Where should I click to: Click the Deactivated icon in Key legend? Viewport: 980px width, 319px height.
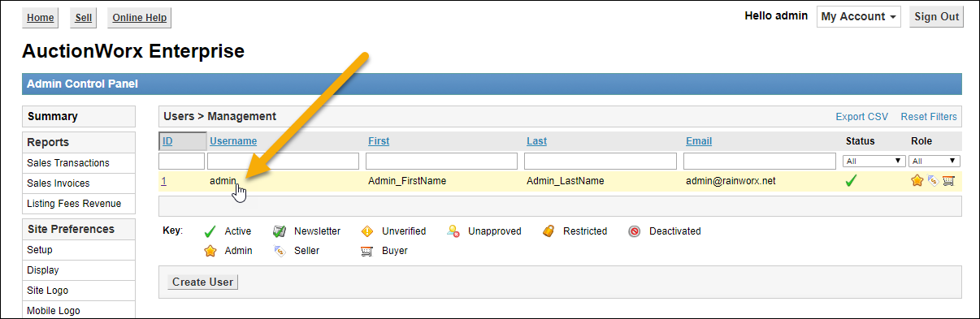pyautogui.click(x=635, y=231)
